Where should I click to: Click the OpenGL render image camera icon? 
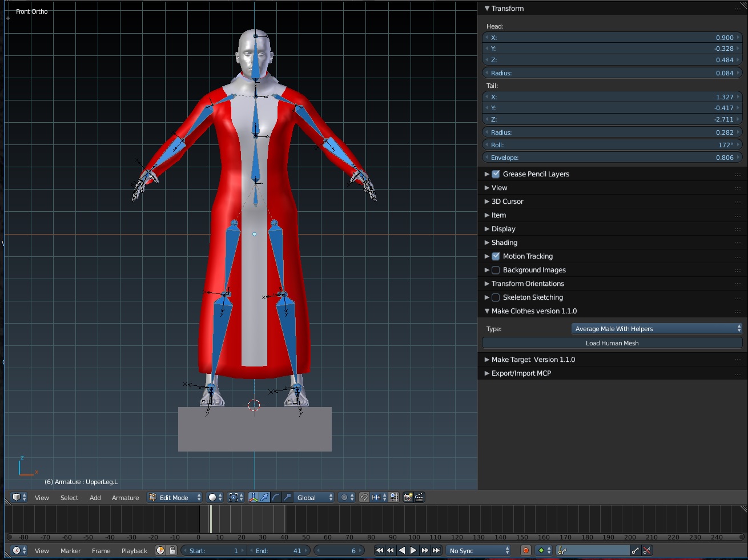coord(408,497)
